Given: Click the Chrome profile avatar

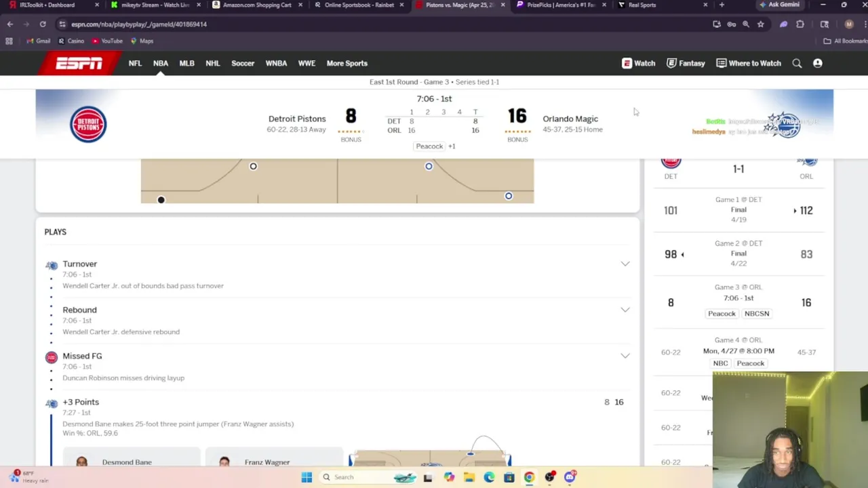Looking at the screenshot, I should (849, 24).
